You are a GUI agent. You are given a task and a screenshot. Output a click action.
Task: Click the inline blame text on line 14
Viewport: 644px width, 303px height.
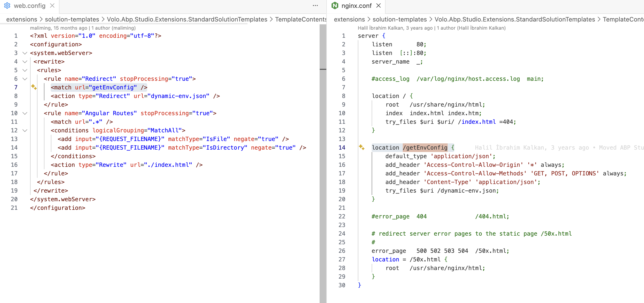pos(558,147)
